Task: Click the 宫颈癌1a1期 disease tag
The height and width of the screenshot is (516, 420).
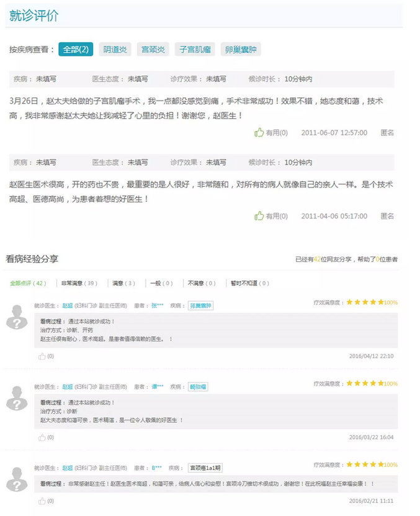Action: point(205,468)
